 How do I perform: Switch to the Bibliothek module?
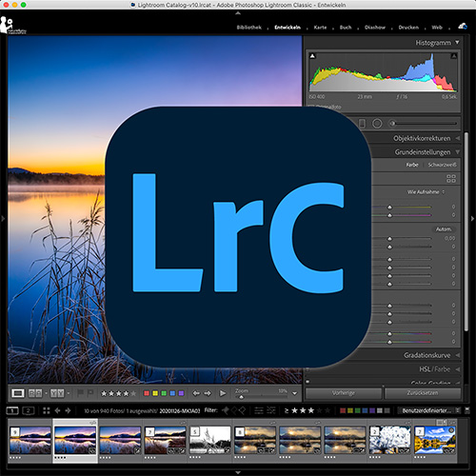click(x=249, y=28)
